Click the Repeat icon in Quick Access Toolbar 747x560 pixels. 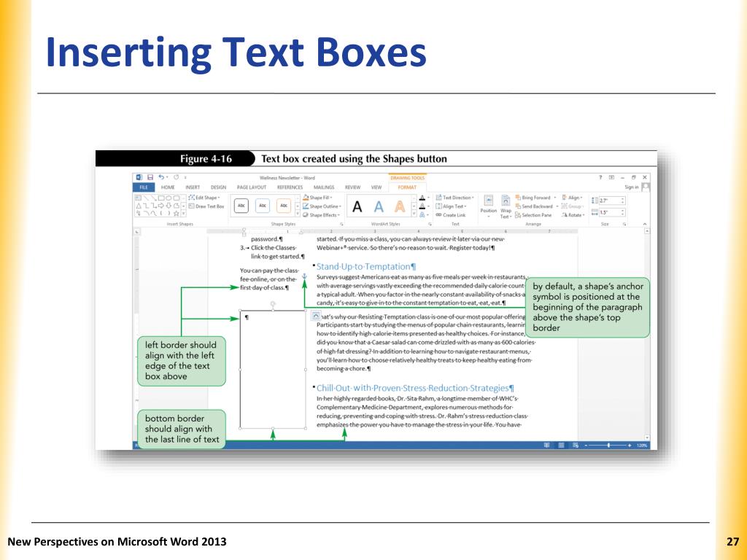click(176, 177)
